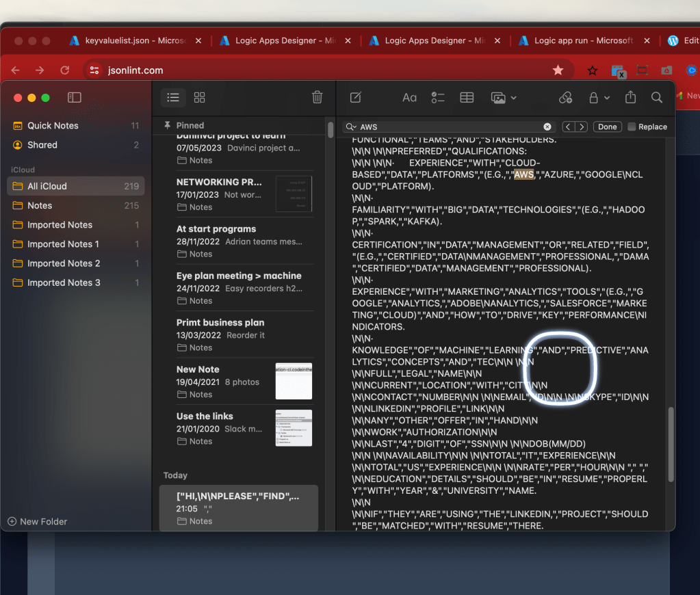The image size is (700, 595).
Task: Click the jsonlint.com address bar
Action: (328, 70)
